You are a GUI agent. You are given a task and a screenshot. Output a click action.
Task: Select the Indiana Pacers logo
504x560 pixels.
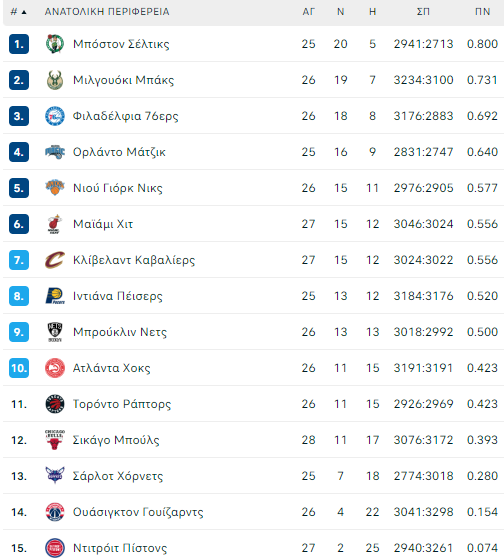(x=55, y=296)
